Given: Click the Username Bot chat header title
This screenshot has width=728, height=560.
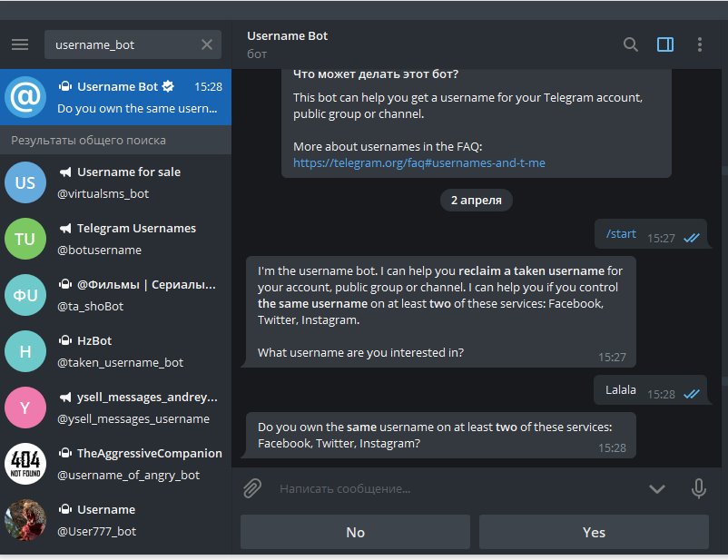Looking at the screenshot, I should pyautogui.click(x=288, y=36).
